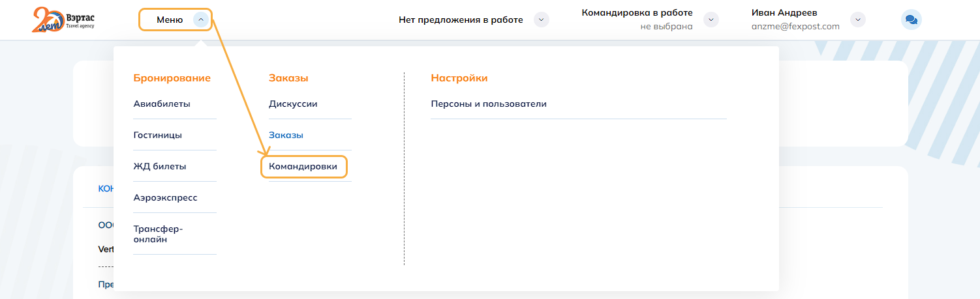The width and height of the screenshot is (980, 299).
Task: Choose ЖД билеты from menu
Action: click(x=160, y=166)
